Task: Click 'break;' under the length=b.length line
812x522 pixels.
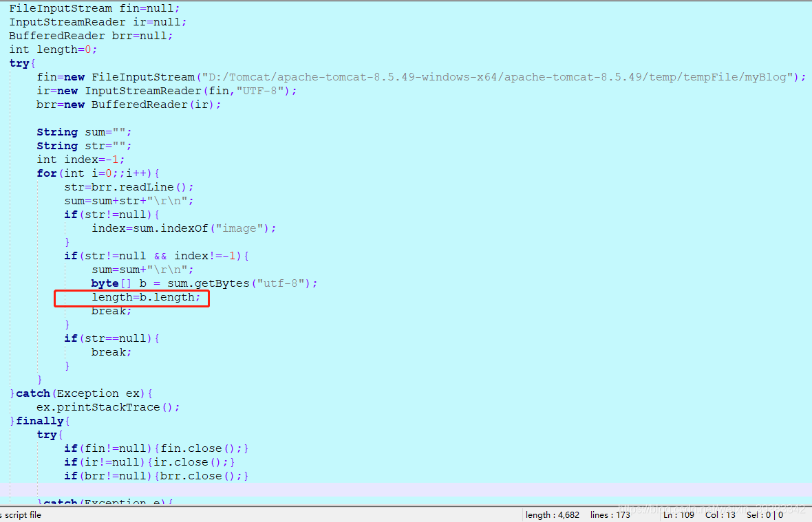Action: [x=111, y=311]
